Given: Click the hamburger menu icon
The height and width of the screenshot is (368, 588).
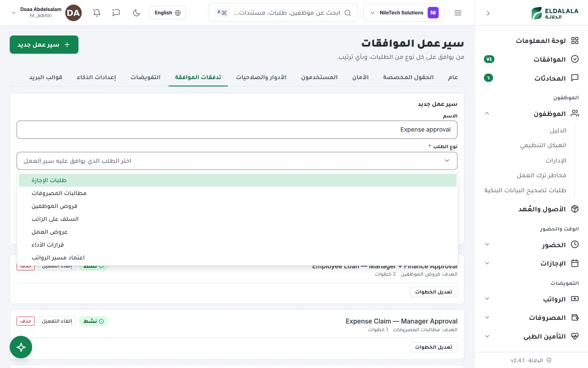Looking at the screenshot, I should tap(458, 13).
